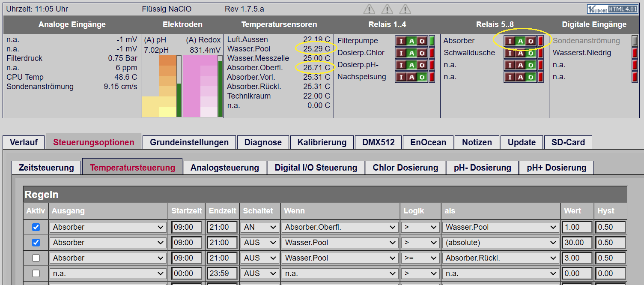Open Digital I/O Steuerung sub-tab

point(316,168)
